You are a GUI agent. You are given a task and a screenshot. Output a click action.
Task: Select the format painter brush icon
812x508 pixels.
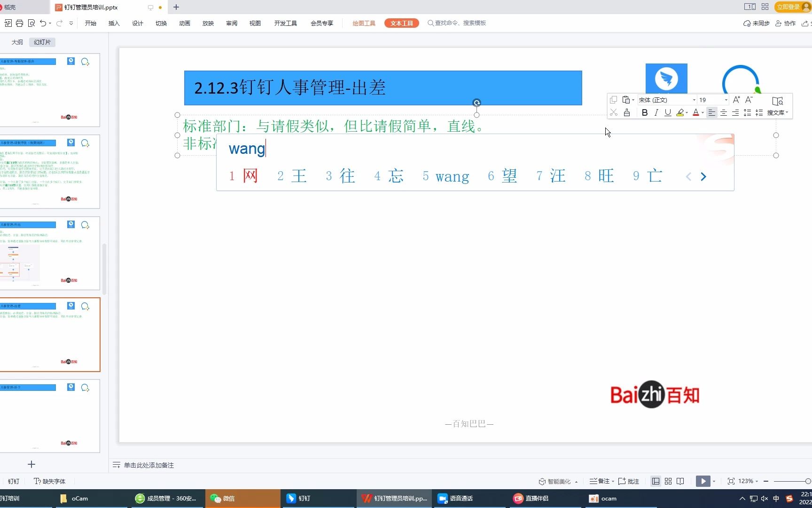pos(627,112)
